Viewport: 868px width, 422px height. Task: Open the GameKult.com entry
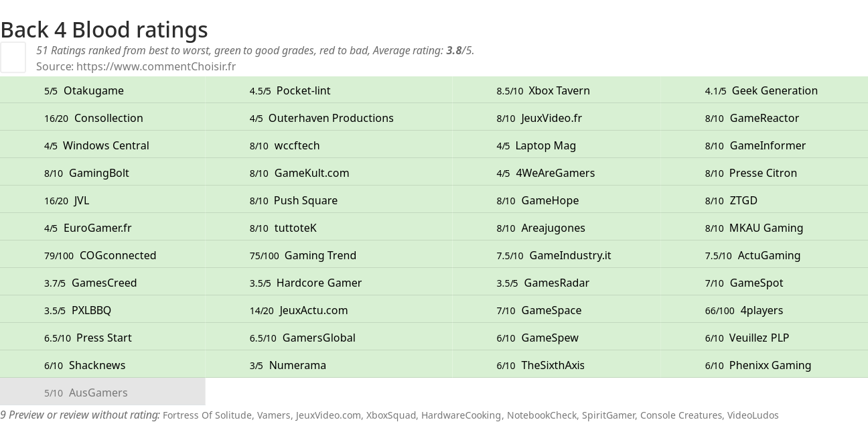329,173
